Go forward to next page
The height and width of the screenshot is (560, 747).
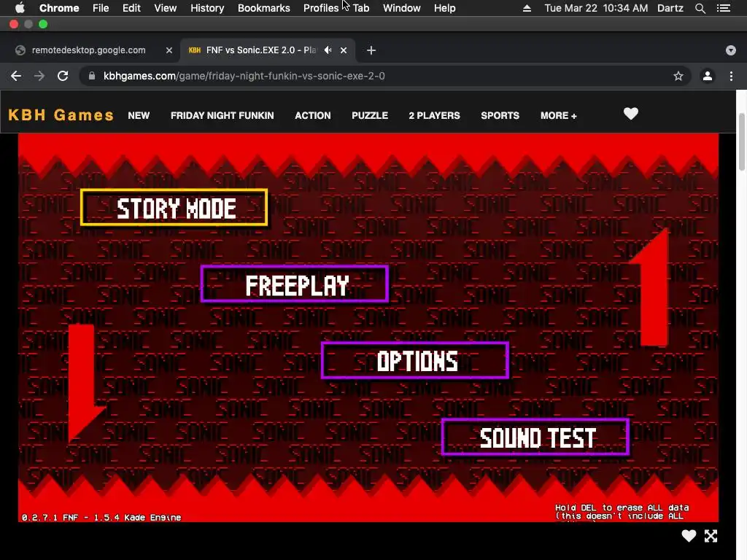pos(39,76)
